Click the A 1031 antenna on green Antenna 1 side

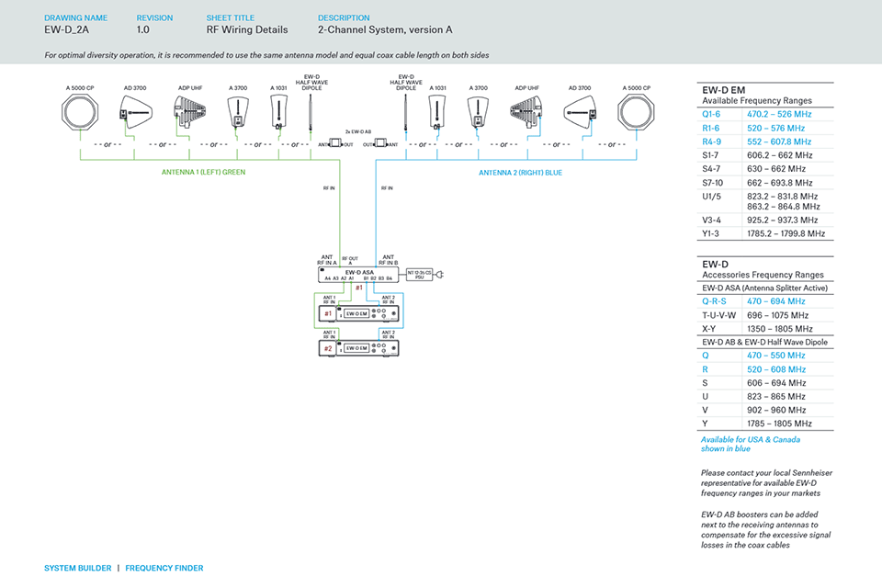point(278,111)
